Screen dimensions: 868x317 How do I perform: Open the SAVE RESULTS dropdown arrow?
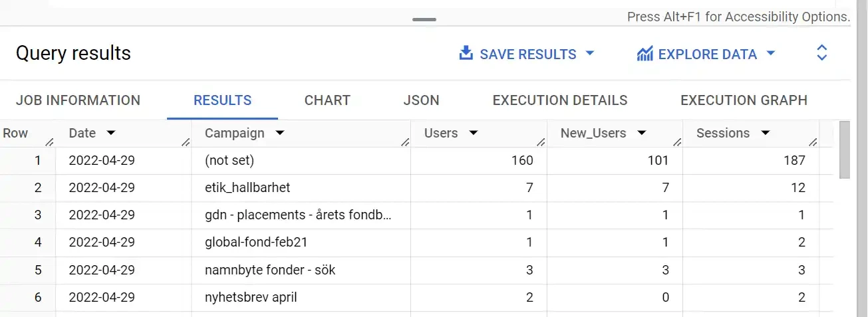pos(589,54)
